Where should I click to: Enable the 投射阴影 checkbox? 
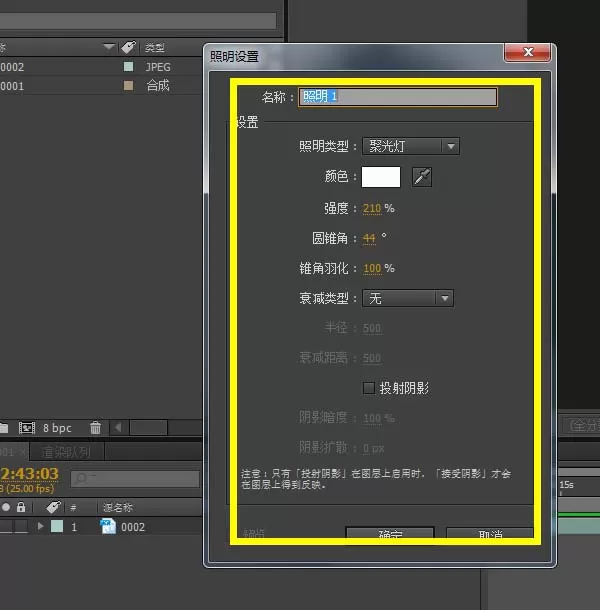pyautogui.click(x=368, y=388)
